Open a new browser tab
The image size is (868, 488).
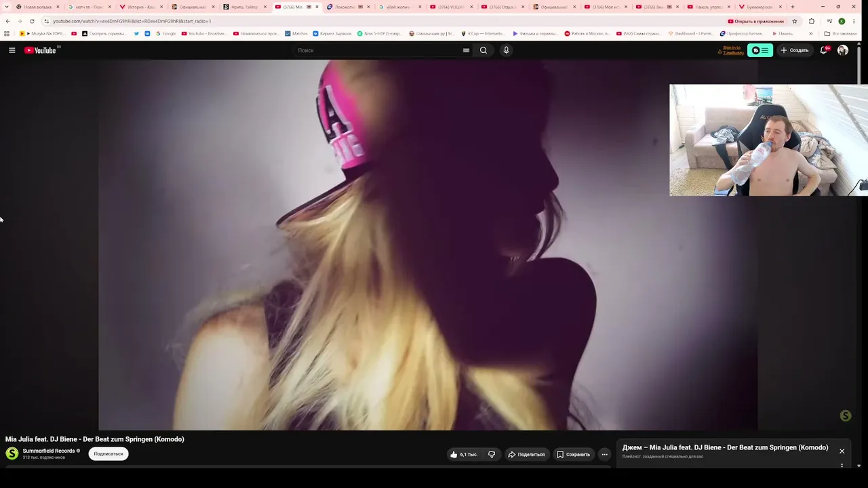792,7
